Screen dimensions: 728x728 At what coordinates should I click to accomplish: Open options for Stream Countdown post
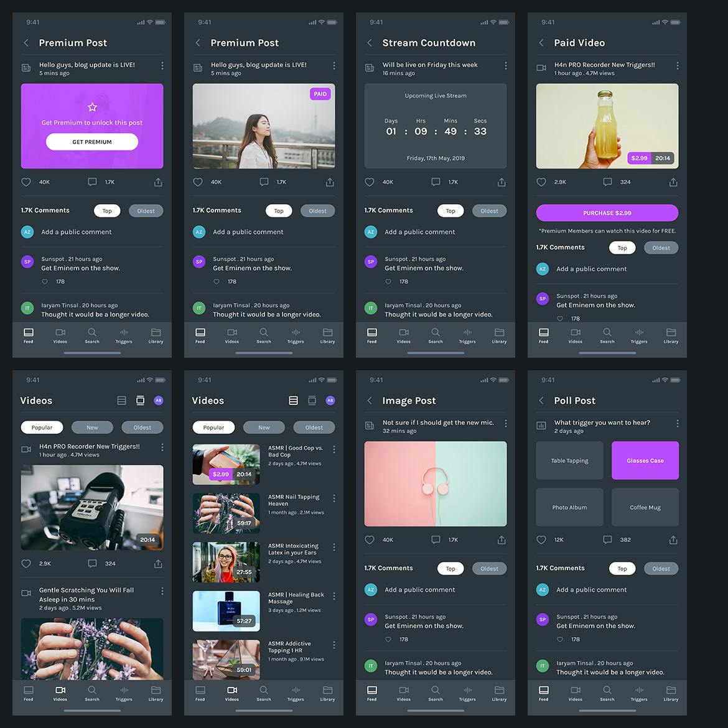pos(506,66)
